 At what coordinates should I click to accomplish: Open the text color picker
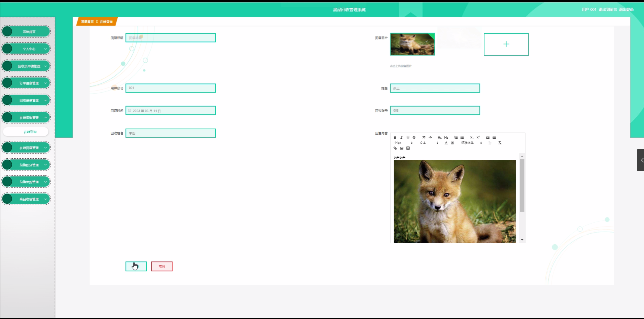pos(446,143)
